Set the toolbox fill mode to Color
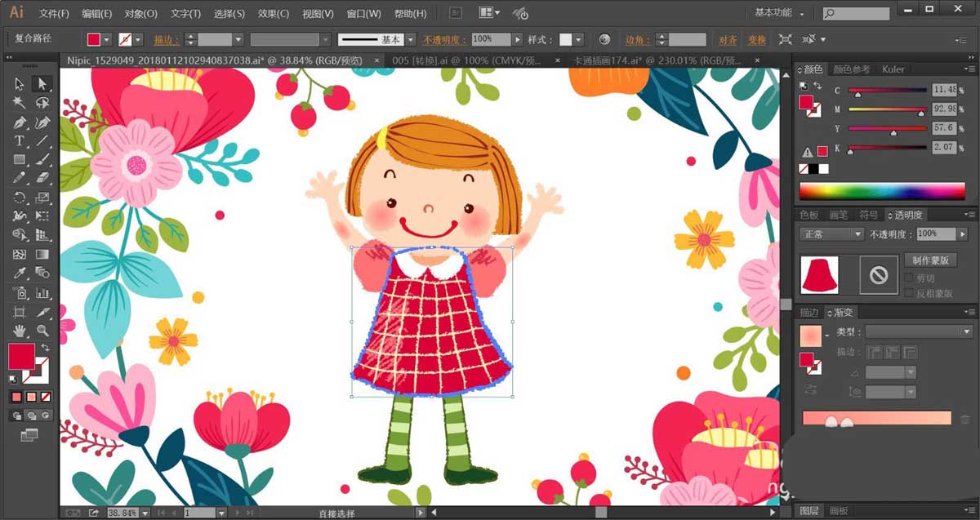980x520 pixels. [16, 397]
